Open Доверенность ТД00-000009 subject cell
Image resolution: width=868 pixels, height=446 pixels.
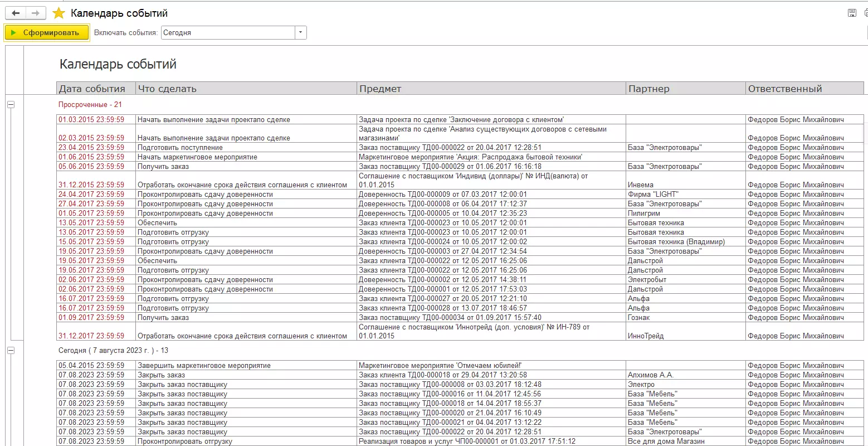443,195
